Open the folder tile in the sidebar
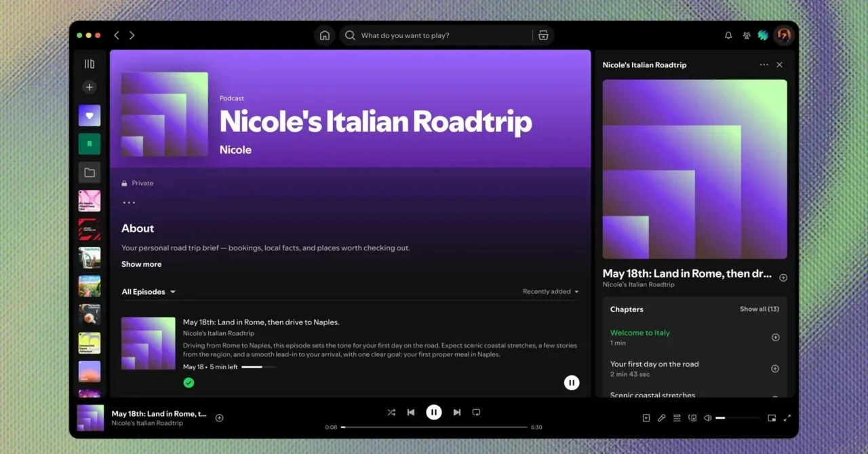This screenshot has height=454, width=868. (x=90, y=172)
